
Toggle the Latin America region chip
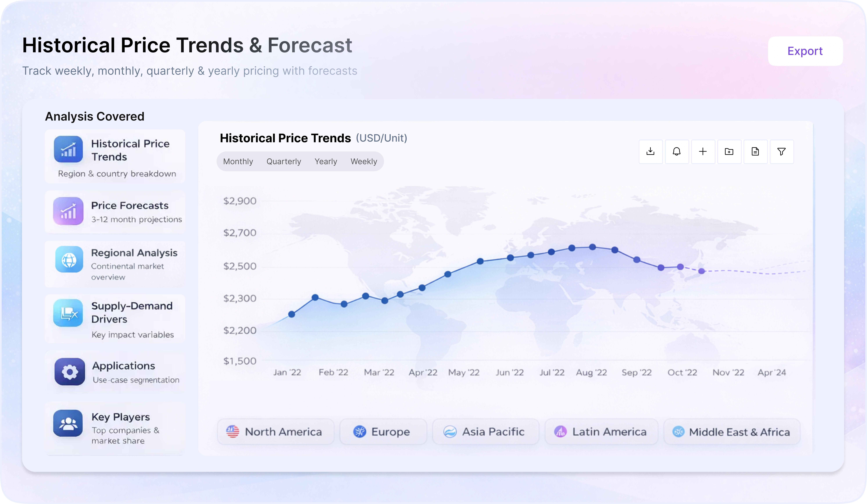pos(601,432)
